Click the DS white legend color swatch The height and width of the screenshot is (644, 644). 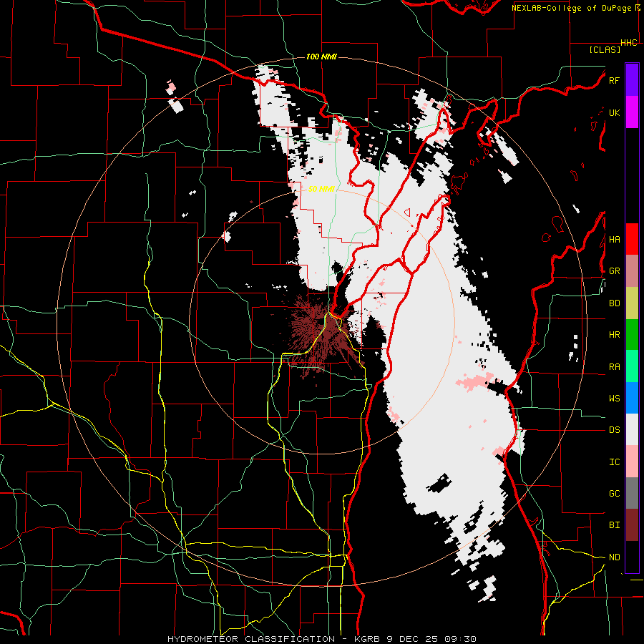tap(632, 429)
